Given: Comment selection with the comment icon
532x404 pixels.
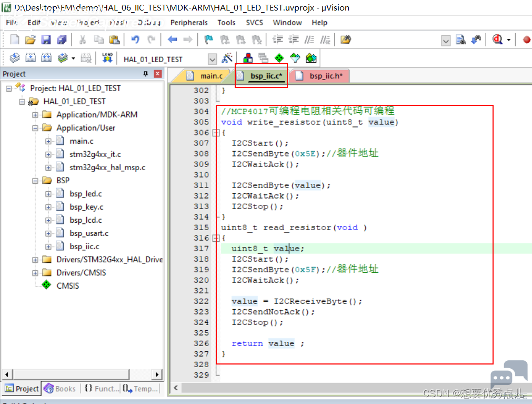Looking at the screenshot, I should [x=309, y=40].
